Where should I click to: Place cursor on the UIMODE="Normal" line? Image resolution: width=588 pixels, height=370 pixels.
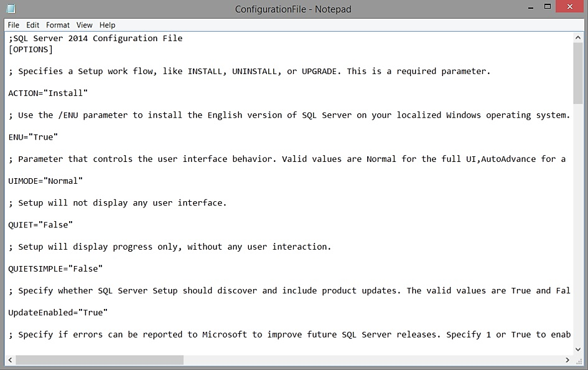tap(46, 181)
